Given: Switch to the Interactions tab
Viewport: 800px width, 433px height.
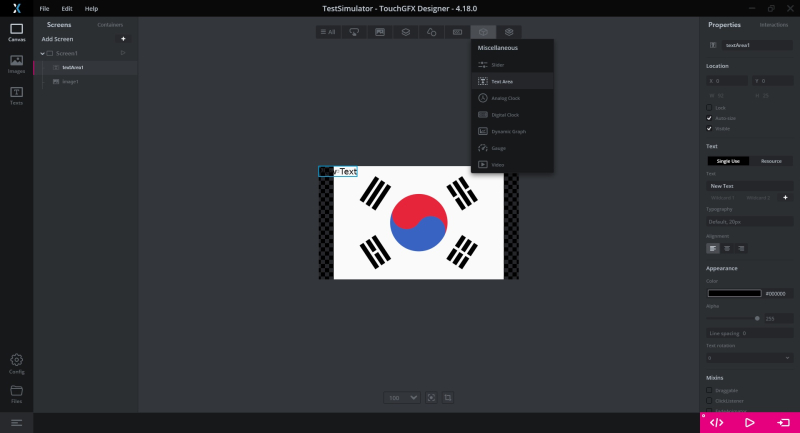Looking at the screenshot, I should tap(773, 24).
